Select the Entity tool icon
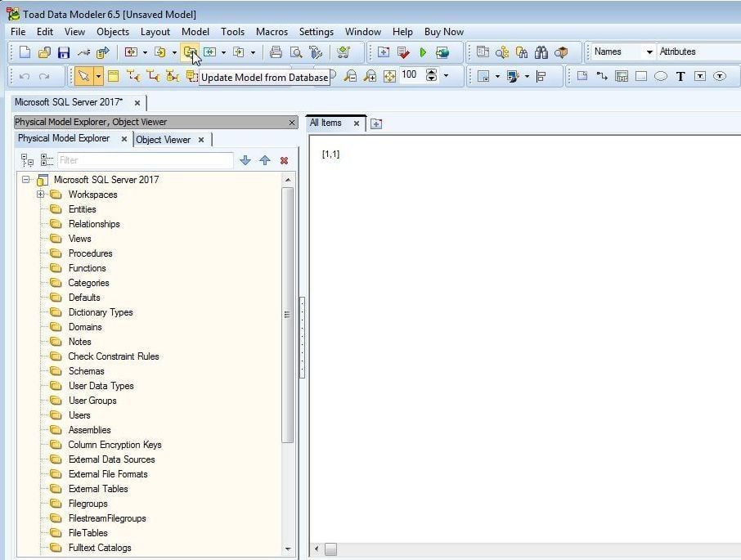This screenshot has height=560, width=741. tap(114, 76)
